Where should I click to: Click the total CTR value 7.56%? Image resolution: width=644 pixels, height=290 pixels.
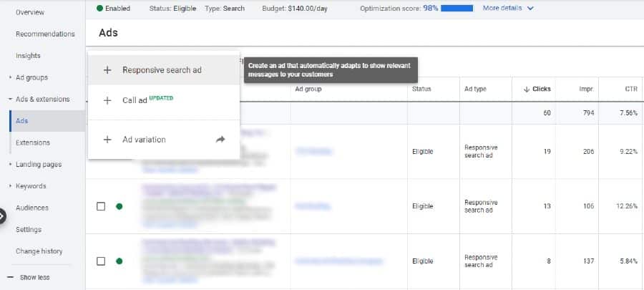[629, 113]
